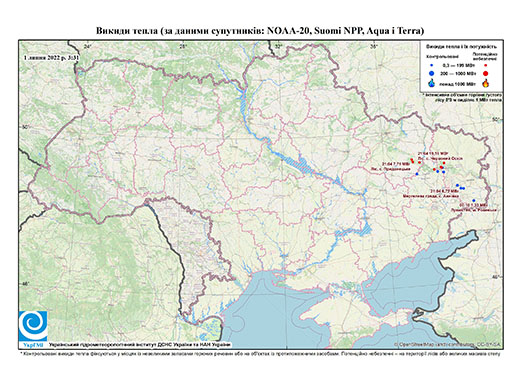The image size is (520, 368).
Task: Click legend range '200 — 1000 МВт'
Action: pos(458,73)
